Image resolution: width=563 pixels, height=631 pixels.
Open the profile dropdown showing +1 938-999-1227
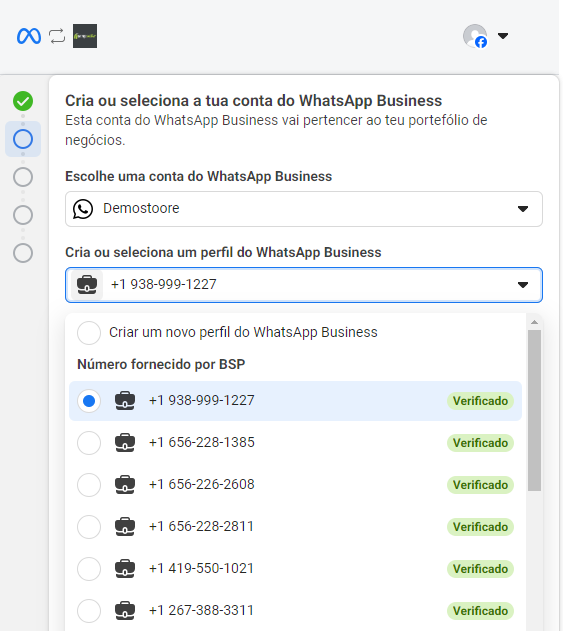point(304,285)
